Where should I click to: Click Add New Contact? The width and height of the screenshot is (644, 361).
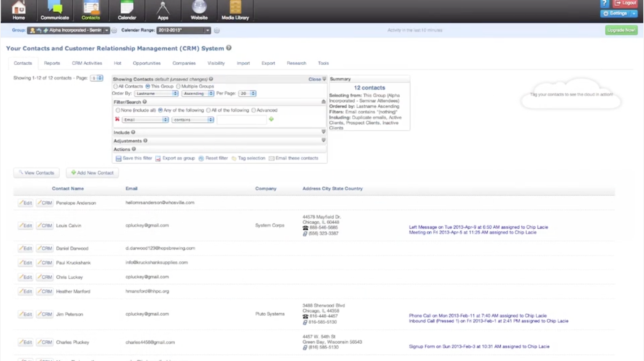point(92,173)
